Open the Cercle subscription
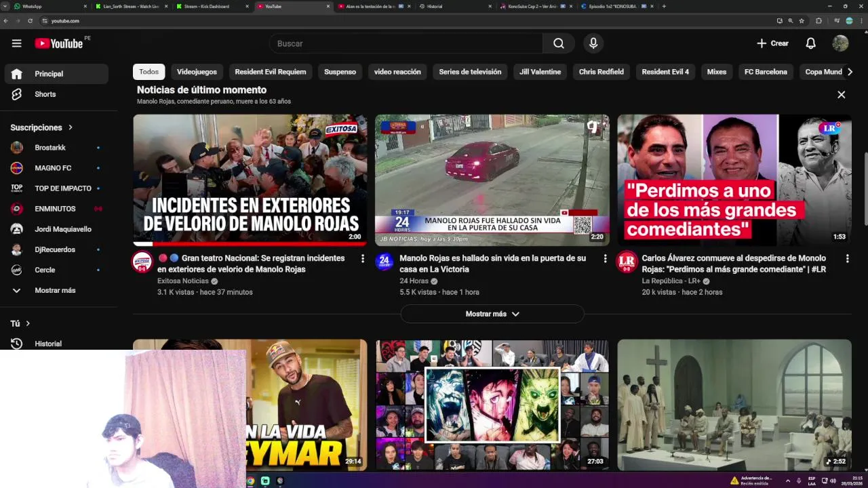This screenshot has height=488, width=868. 56,270
